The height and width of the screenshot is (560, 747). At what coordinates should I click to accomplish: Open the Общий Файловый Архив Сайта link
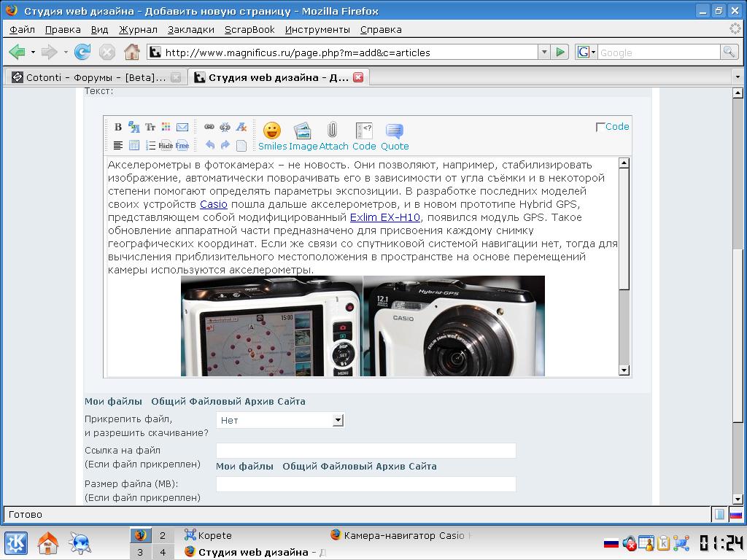point(228,401)
